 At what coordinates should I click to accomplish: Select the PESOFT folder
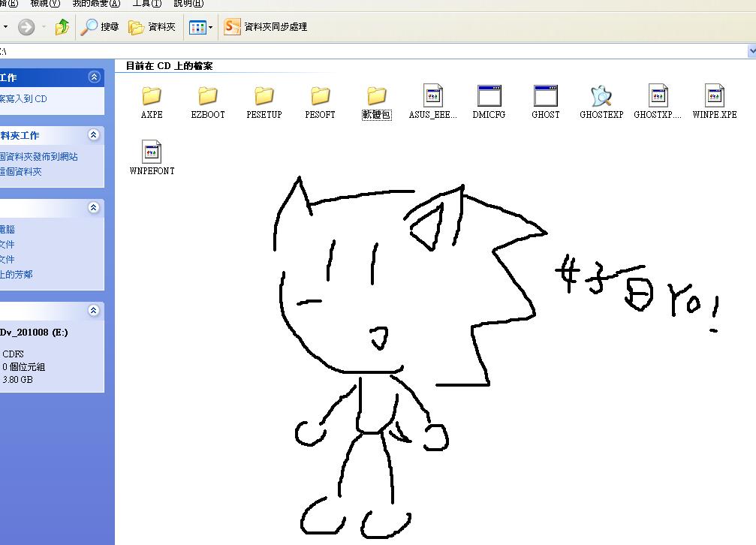(x=321, y=96)
